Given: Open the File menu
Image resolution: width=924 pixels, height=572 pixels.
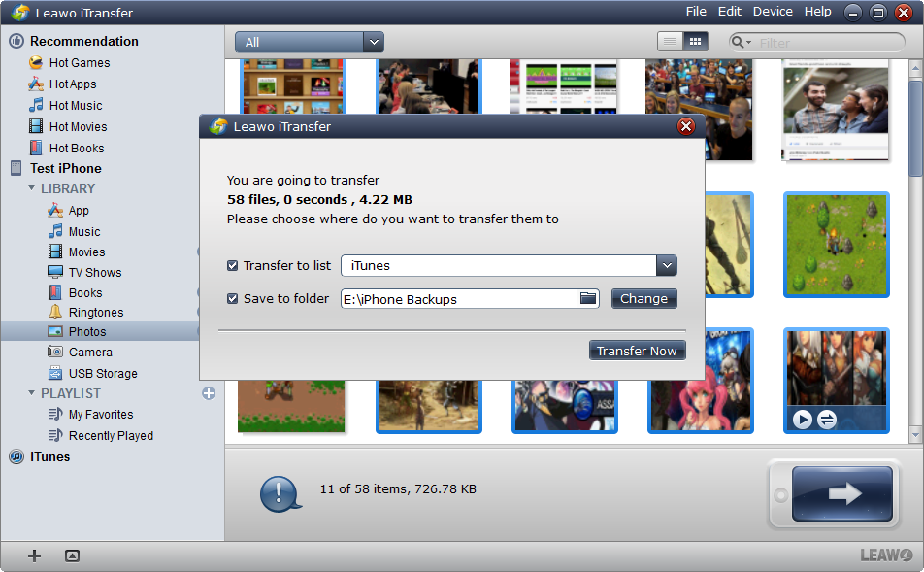Looking at the screenshot, I should (x=696, y=12).
